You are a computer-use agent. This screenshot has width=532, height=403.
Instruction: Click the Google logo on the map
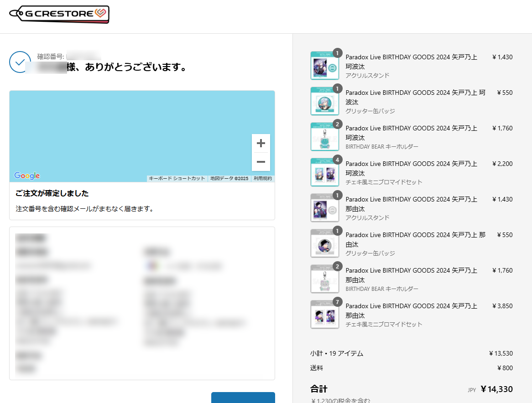pos(27,176)
